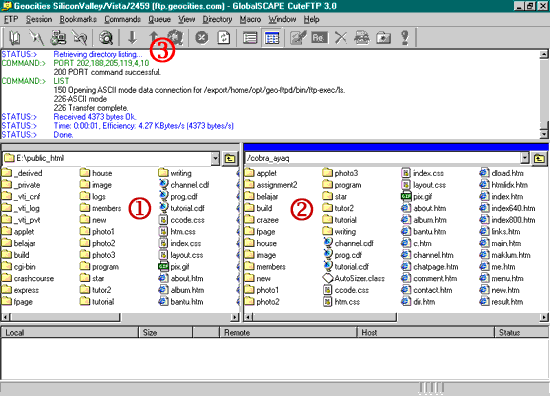The image size is (550, 396).
Task: Select bantu.htm in local pane
Action: point(181,302)
